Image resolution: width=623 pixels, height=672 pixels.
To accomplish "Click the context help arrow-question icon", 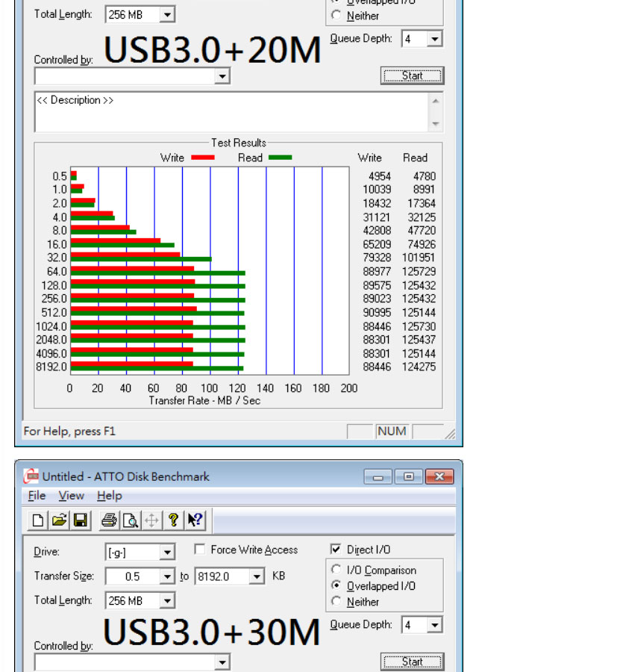I will pos(195,520).
